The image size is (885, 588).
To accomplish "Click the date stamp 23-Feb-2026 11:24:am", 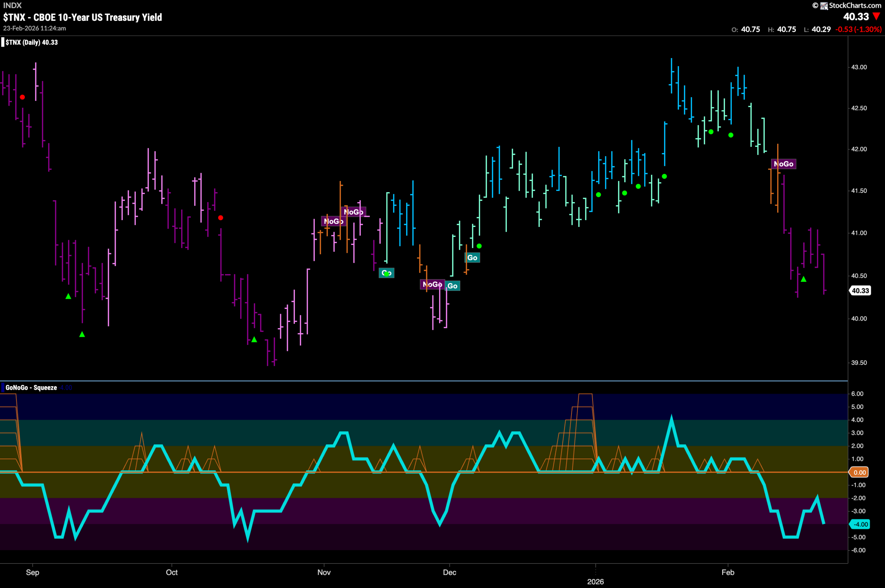I will (35, 28).
